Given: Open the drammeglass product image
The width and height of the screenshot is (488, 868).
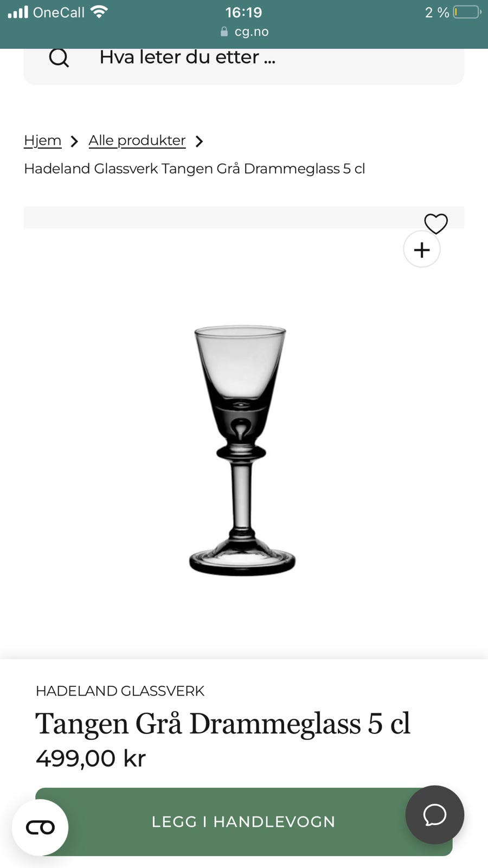Looking at the screenshot, I should pyautogui.click(x=242, y=450).
